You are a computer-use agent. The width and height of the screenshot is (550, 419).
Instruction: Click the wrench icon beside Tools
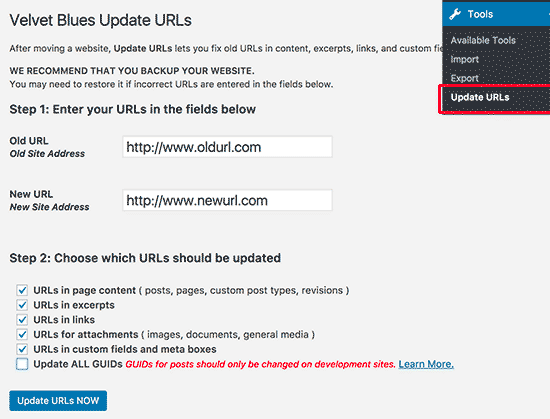[x=455, y=14]
